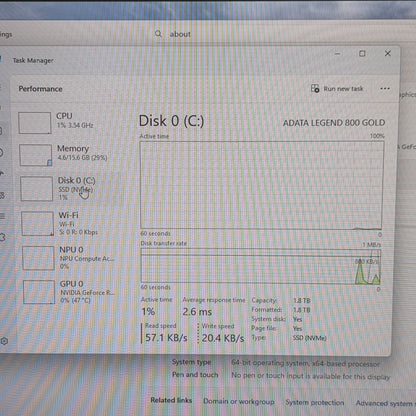Click the Page file 'Yes' value

(x=297, y=328)
